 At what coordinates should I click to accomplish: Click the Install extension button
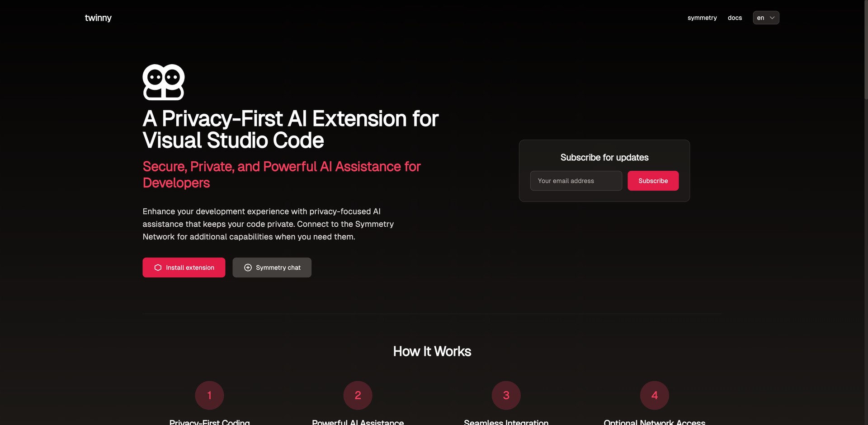184,267
